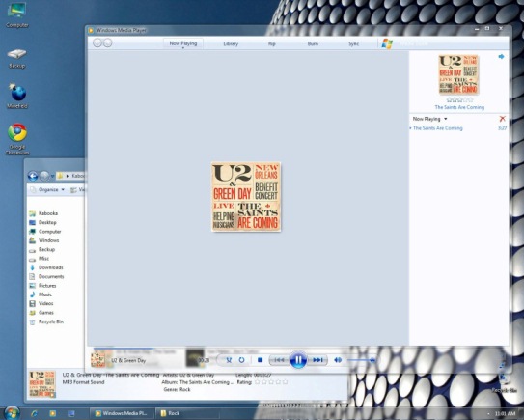Select The Saints Are Coming playlist item
The width and height of the screenshot is (524, 420).
click(x=458, y=128)
